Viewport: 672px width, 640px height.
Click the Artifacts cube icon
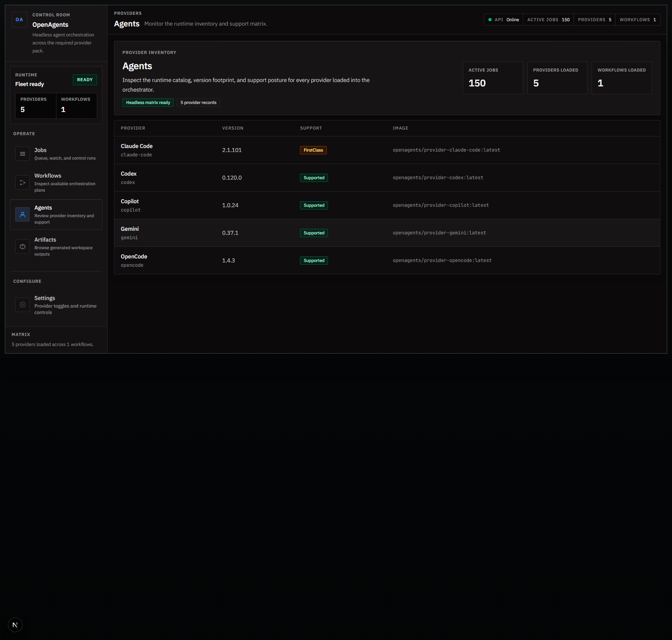tap(22, 246)
